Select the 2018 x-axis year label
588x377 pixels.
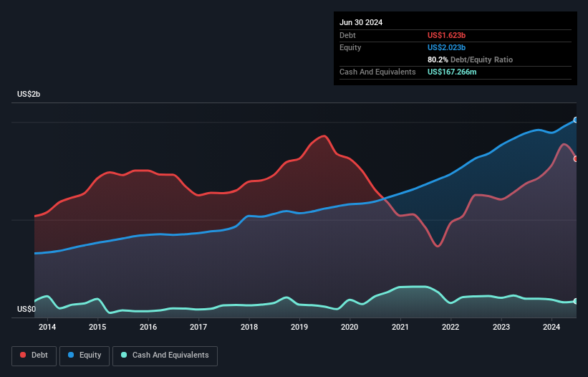(x=249, y=328)
